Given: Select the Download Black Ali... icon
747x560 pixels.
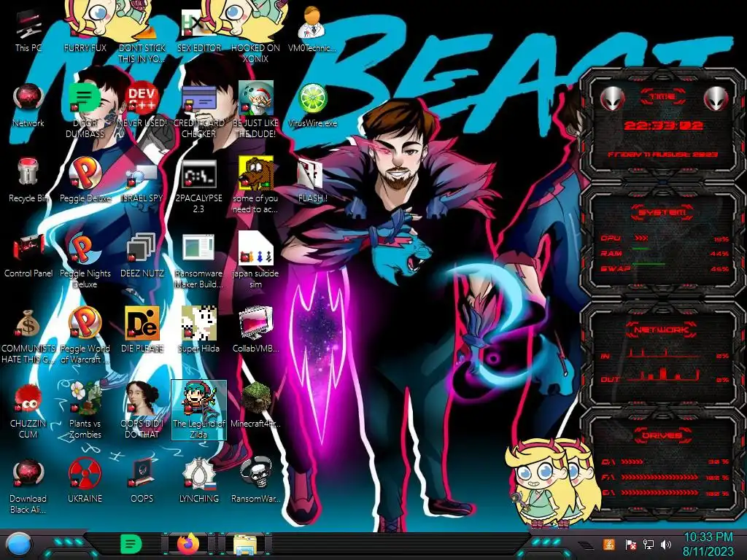Looking at the screenshot, I should tap(28, 486).
